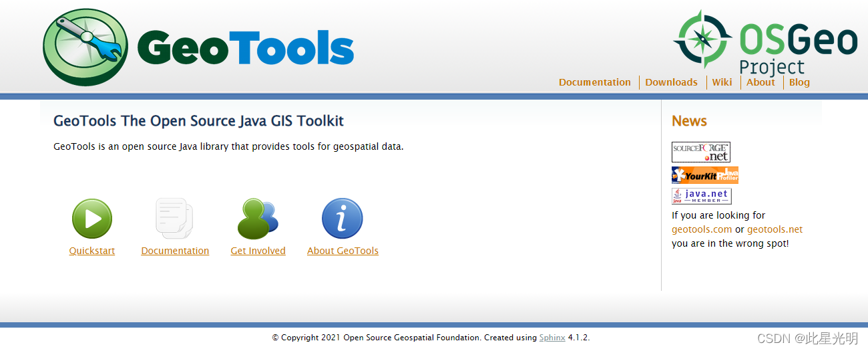Open Downloads in the top navigation
Screen dimensions: 868x351
click(x=672, y=82)
